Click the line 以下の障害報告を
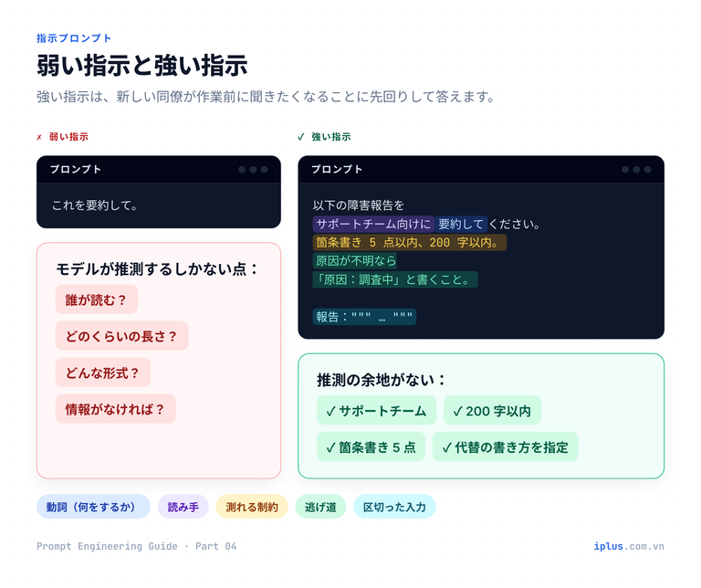 358,205
